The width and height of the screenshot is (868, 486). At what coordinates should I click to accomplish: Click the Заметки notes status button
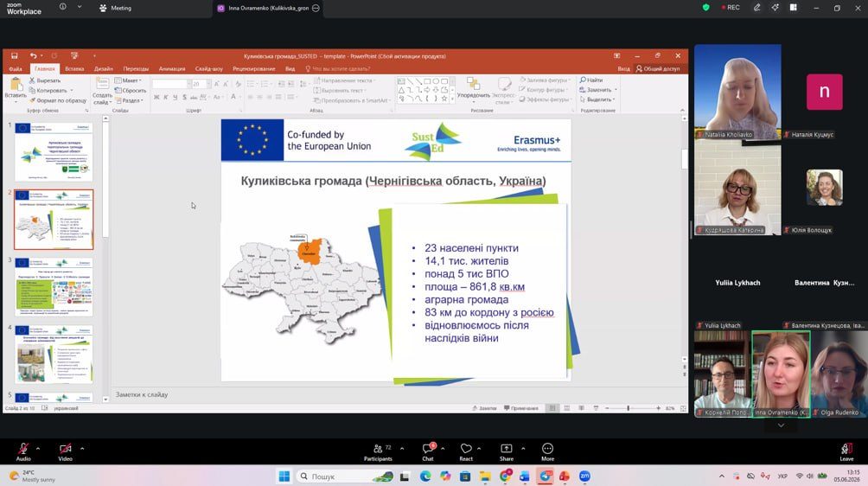coord(484,408)
